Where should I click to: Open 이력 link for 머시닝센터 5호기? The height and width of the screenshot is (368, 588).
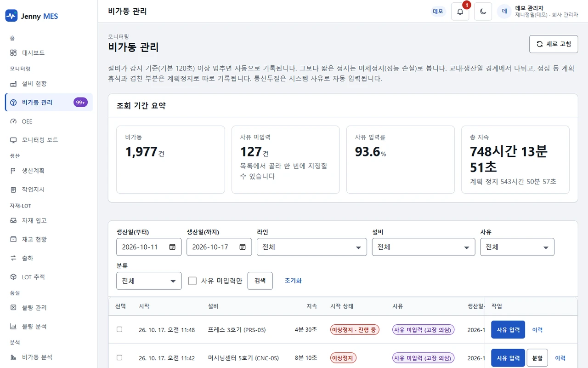point(560,358)
